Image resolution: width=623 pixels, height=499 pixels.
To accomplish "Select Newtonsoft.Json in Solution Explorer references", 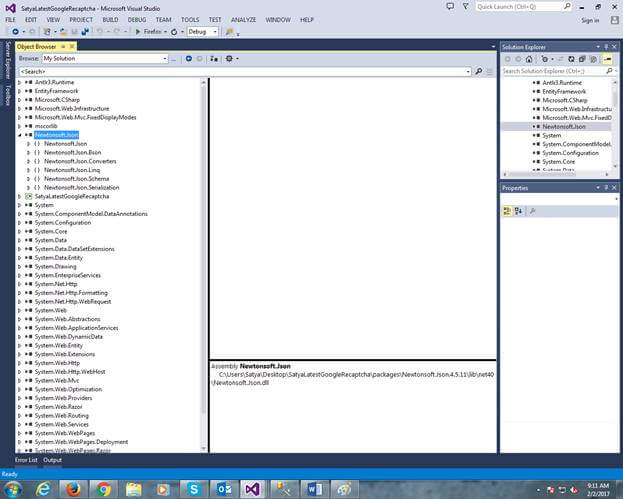I will click(563, 127).
